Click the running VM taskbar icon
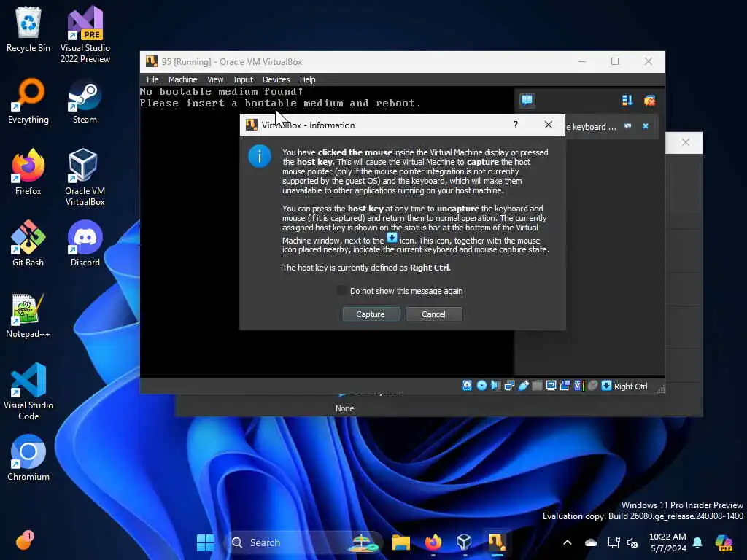 (496, 542)
